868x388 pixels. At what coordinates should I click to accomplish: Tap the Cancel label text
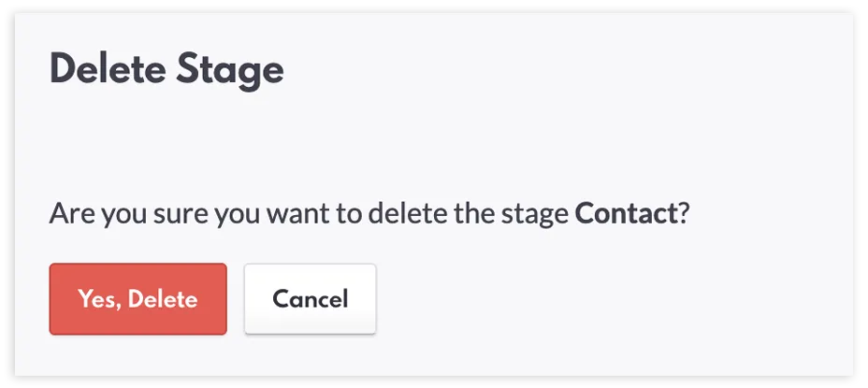click(310, 299)
